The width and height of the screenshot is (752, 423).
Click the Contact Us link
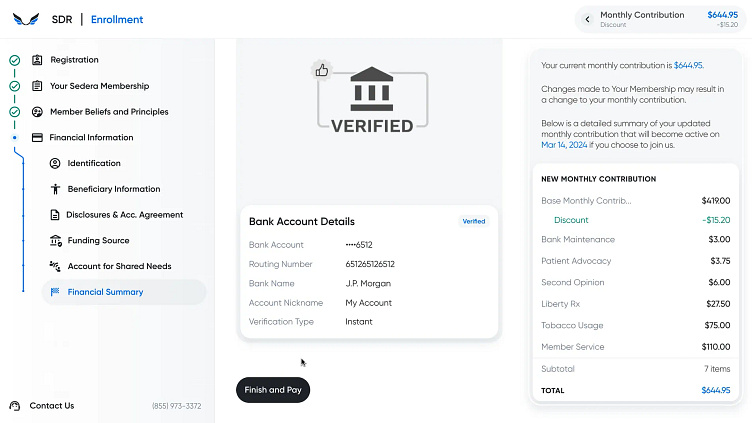click(52, 406)
